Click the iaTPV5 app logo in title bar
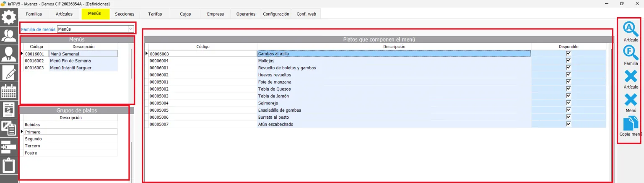 3,3
